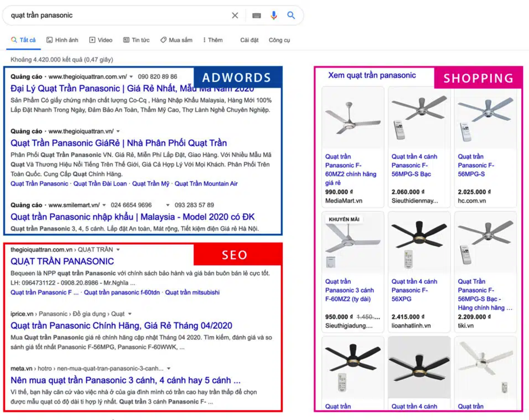Open the Quạt Trần Mountain Air sitelink
This screenshot has height=420, width=529.
point(207,184)
